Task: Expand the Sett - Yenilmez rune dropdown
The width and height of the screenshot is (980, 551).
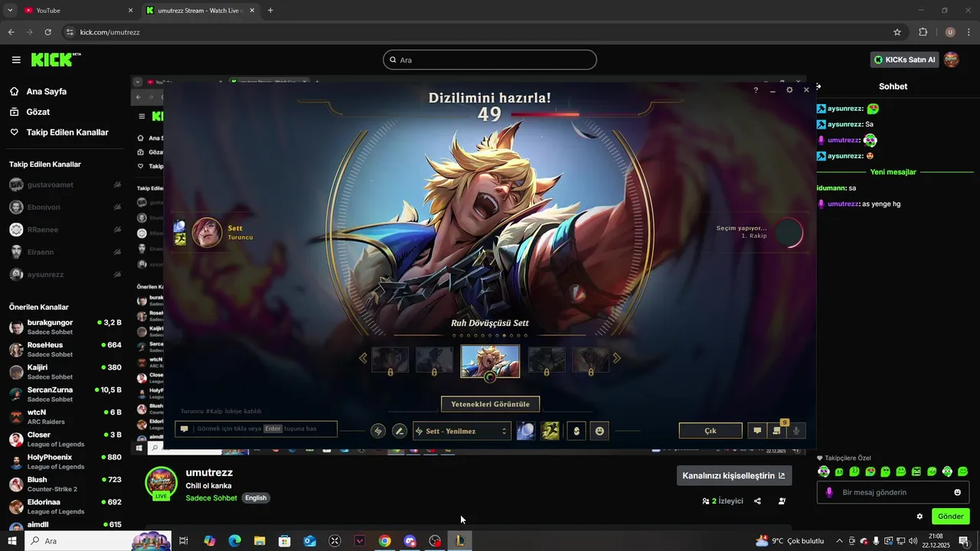Action: (462, 431)
